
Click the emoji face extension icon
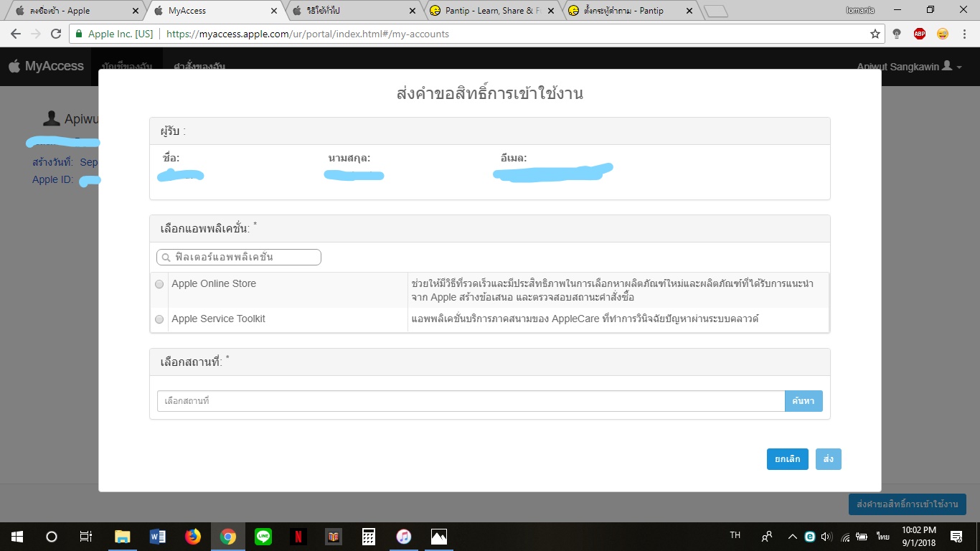(943, 34)
